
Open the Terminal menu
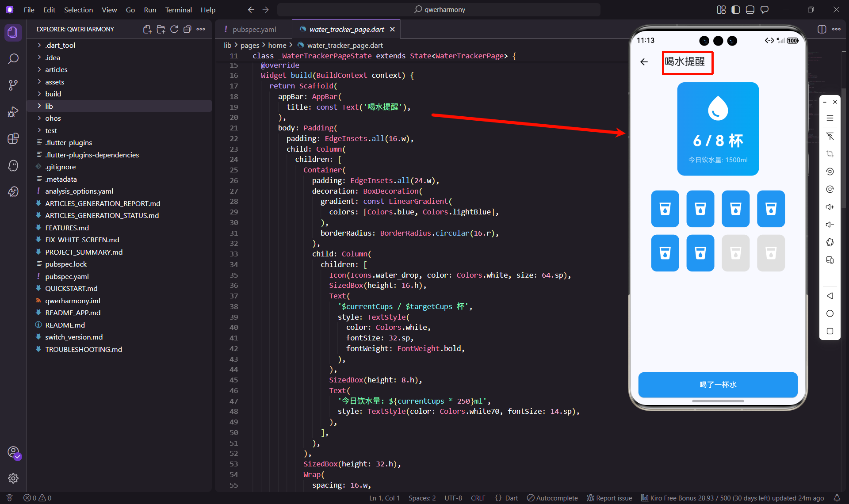[178, 10]
